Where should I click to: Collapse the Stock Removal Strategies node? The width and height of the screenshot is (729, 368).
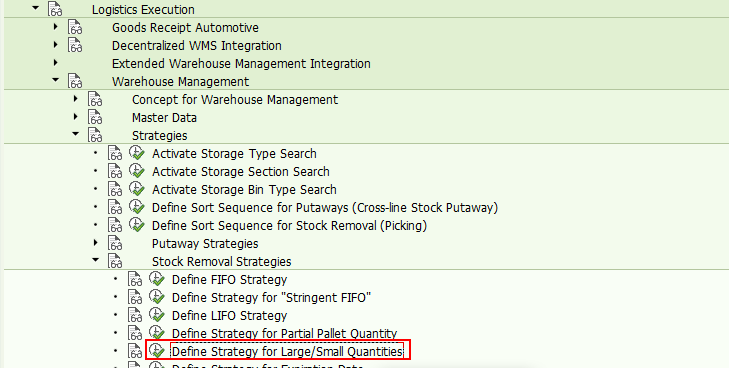tap(96, 260)
